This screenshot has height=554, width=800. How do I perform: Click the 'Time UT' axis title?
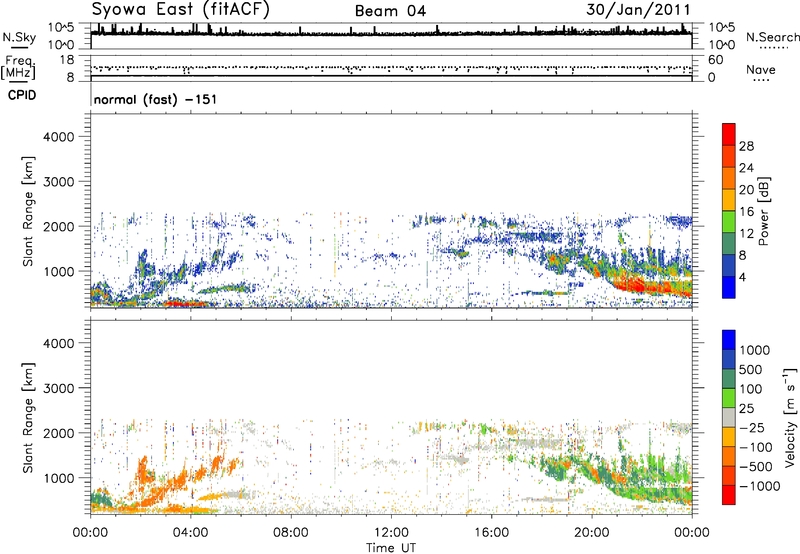[391, 548]
